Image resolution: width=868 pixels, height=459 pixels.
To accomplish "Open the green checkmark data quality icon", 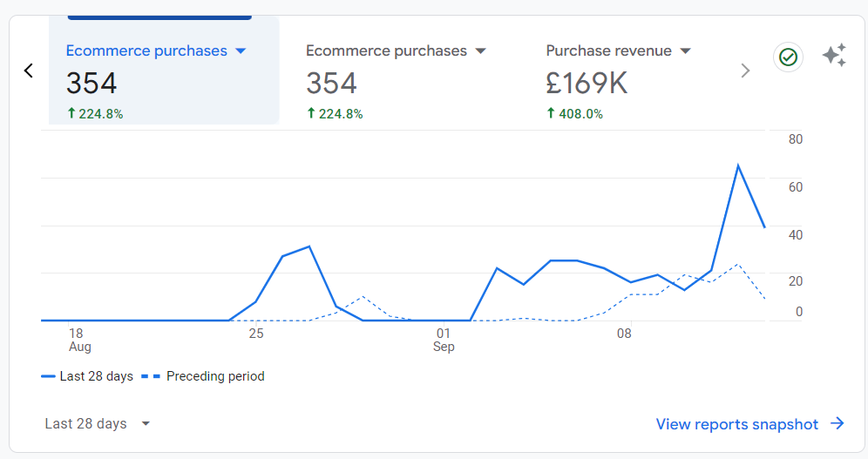I will point(788,57).
